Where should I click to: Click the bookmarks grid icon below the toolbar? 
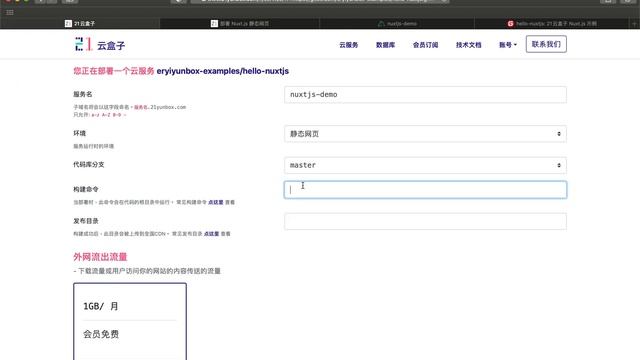(x=10, y=13)
